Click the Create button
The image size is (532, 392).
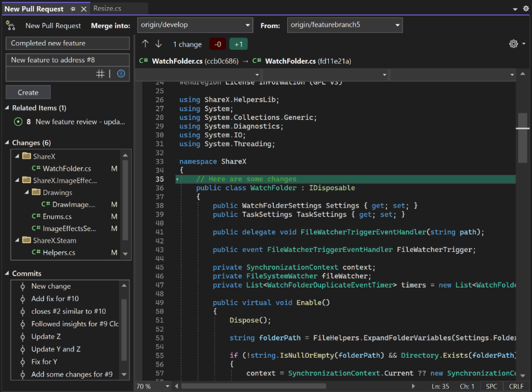point(28,92)
